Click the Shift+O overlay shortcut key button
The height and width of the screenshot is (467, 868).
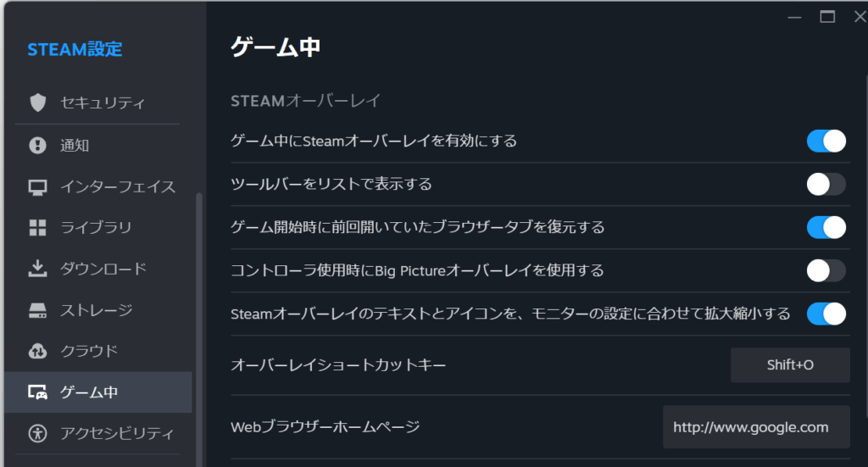pos(790,365)
